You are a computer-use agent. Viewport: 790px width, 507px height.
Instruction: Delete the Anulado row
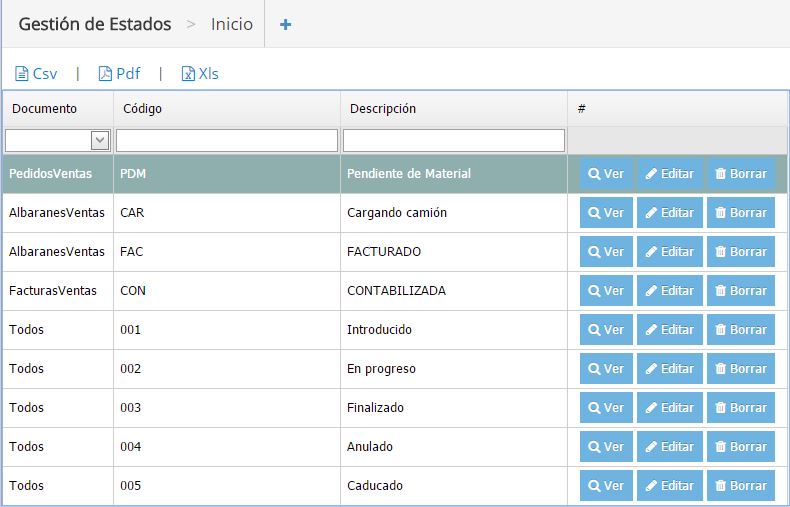click(x=741, y=447)
